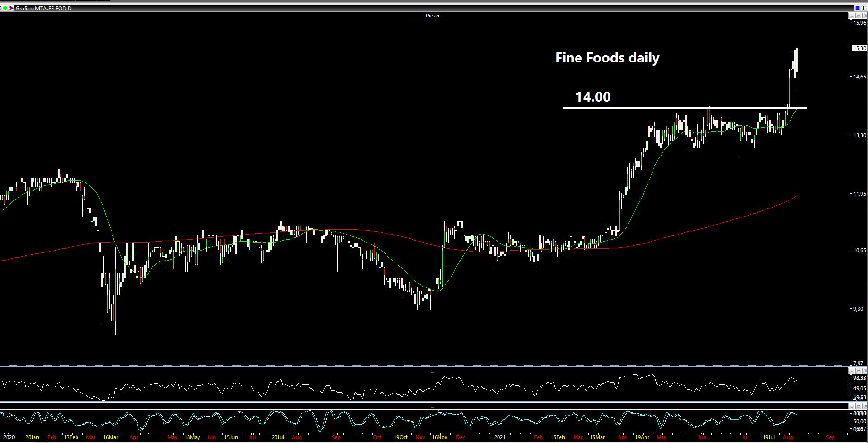
Task: Close the Prezzi price pane
Action: click(x=865, y=16)
